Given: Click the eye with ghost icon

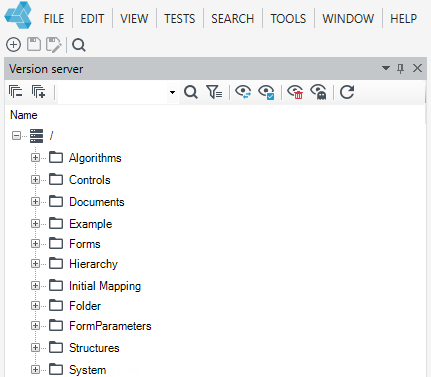Looking at the screenshot, I should [x=318, y=92].
